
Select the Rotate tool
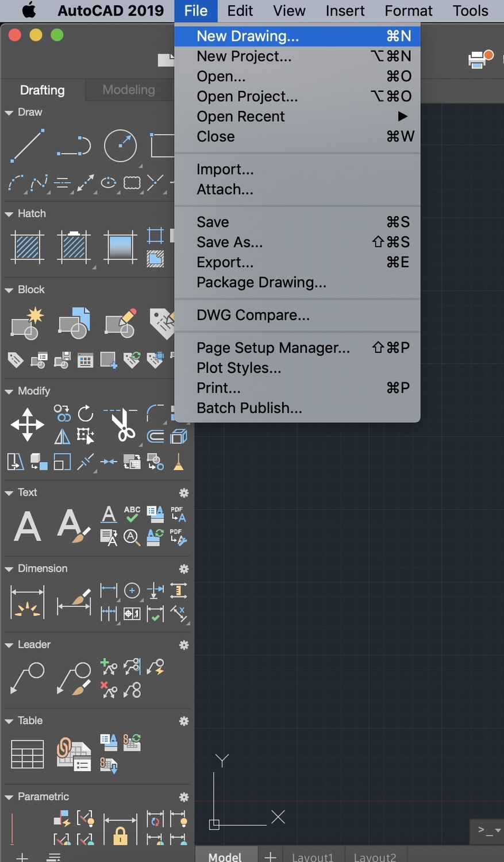(85, 413)
